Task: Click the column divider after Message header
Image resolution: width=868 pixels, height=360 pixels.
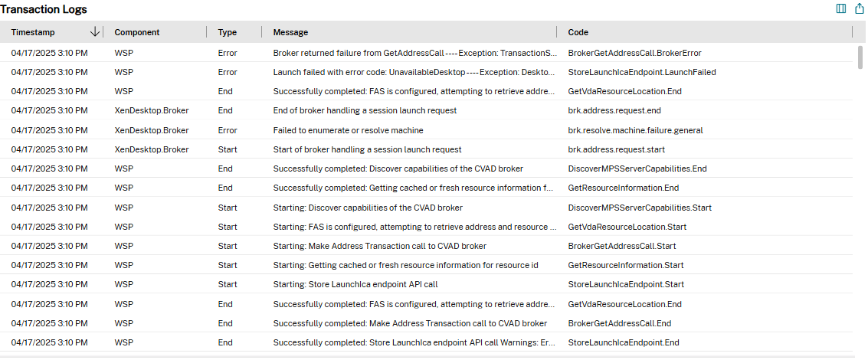Action: pos(557,32)
